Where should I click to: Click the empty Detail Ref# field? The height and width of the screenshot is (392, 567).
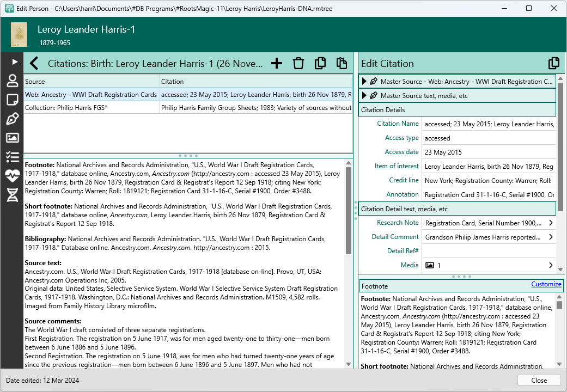[489, 251]
